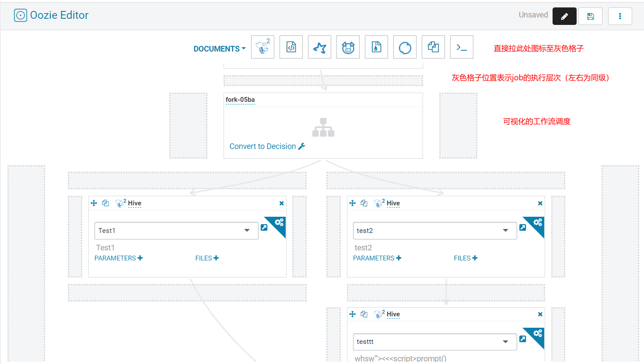Click Convert to Decision link
Image resolution: width=644 pixels, height=364 pixels.
(x=267, y=146)
